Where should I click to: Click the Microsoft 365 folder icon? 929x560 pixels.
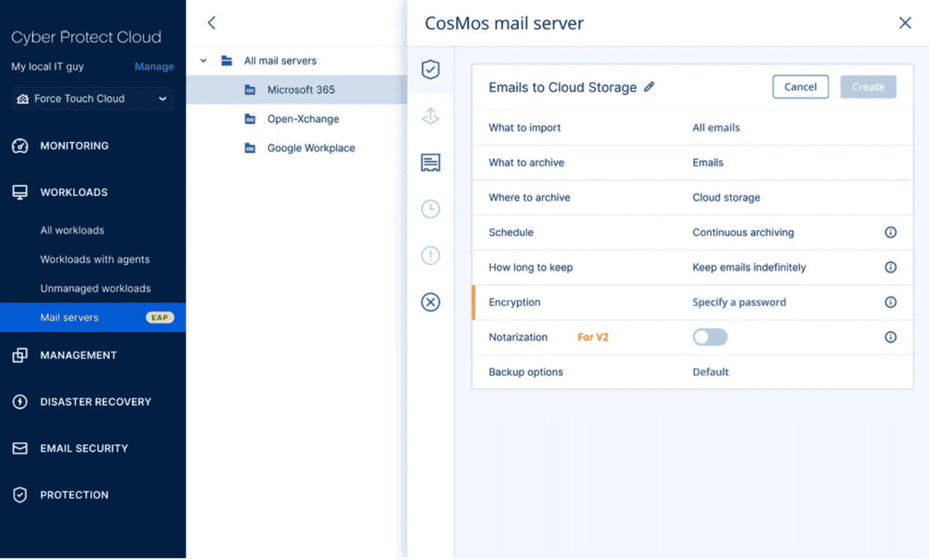coord(250,90)
